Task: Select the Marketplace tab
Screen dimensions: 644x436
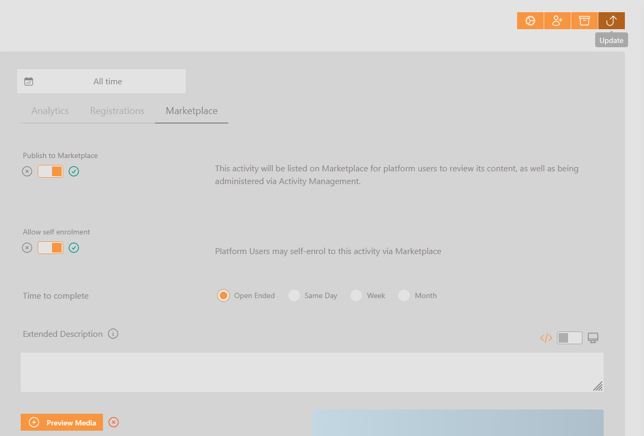Action: click(x=191, y=111)
